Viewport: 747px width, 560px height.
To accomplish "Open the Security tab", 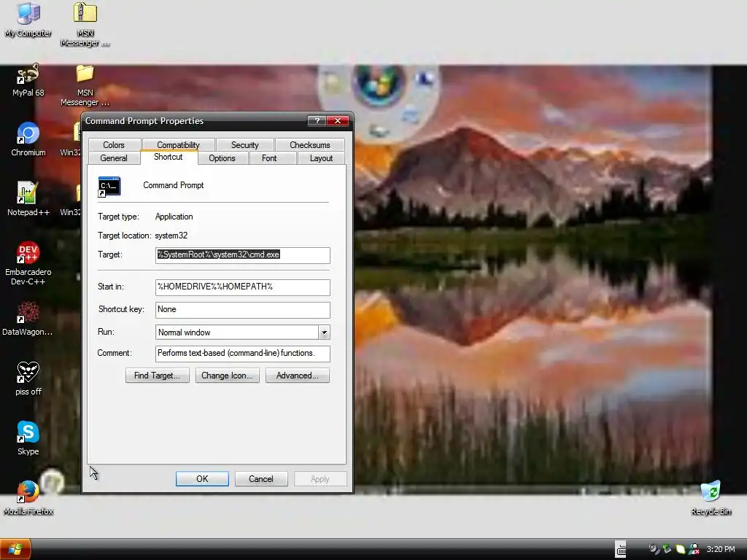I will click(245, 145).
